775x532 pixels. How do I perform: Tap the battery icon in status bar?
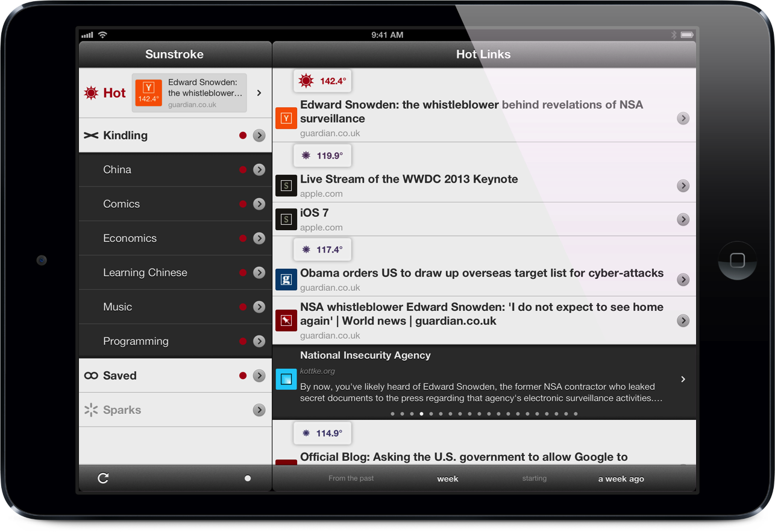687,35
